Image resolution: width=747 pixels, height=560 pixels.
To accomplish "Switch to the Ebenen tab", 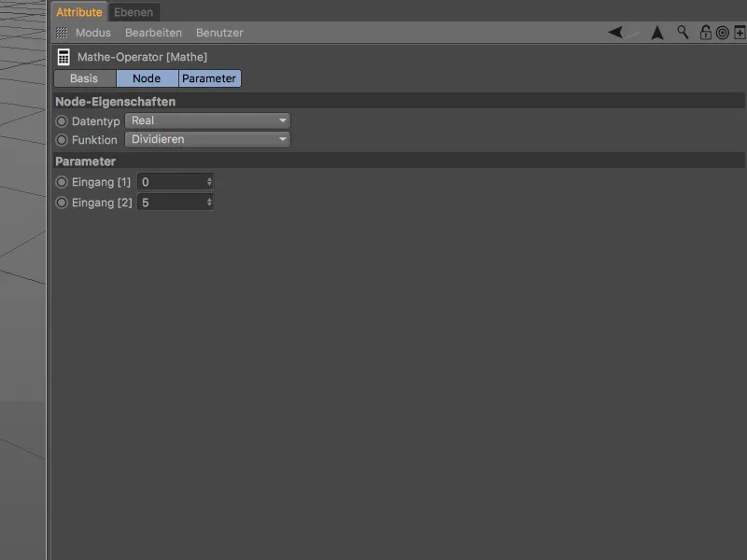I will pyautogui.click(x=134, y=12).
